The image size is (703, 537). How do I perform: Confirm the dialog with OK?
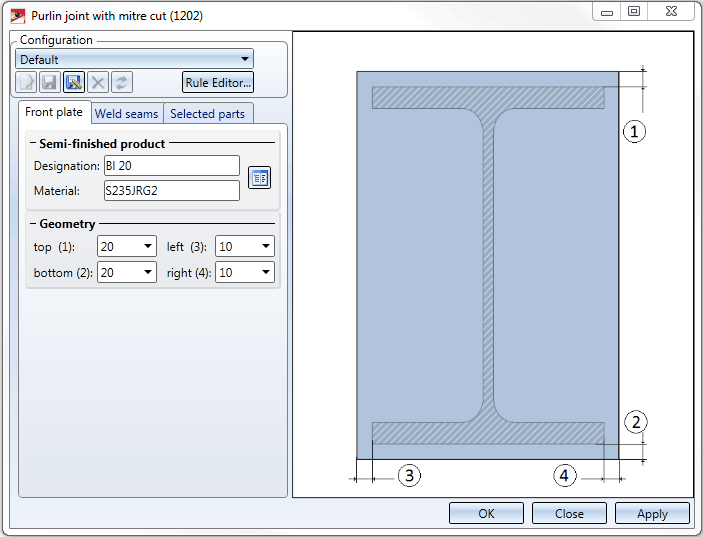486,514
